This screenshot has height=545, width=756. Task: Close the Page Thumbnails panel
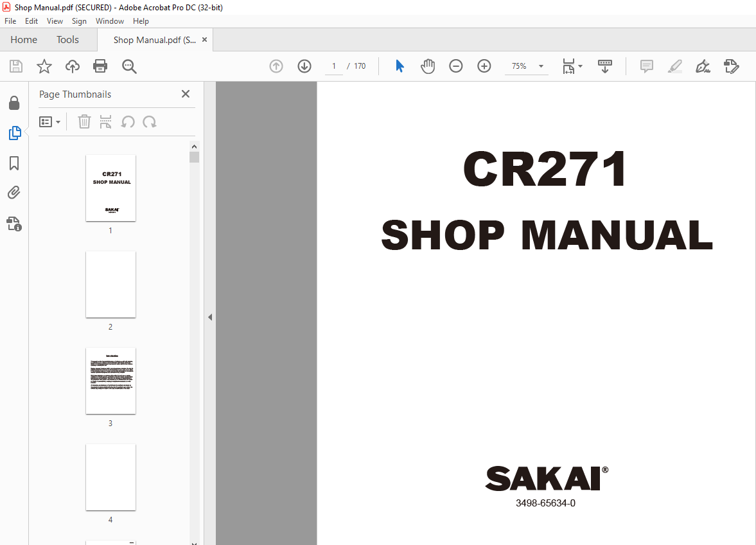point(186,94)
